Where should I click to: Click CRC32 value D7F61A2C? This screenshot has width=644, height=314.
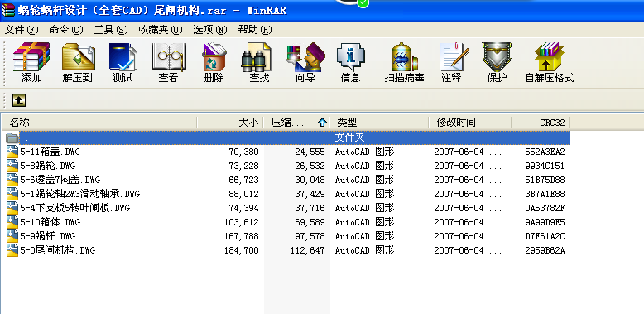click(x=545, y=236)
